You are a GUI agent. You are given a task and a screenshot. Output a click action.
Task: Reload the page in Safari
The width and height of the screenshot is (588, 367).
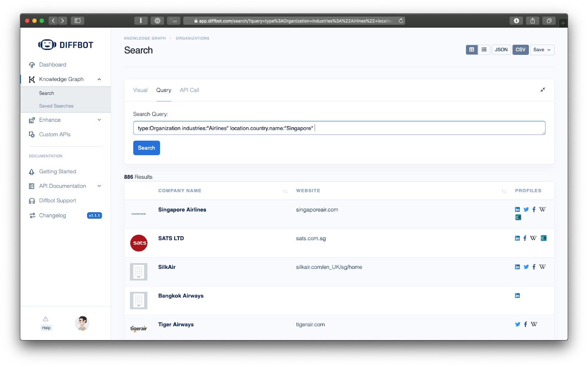pos(401,21)
